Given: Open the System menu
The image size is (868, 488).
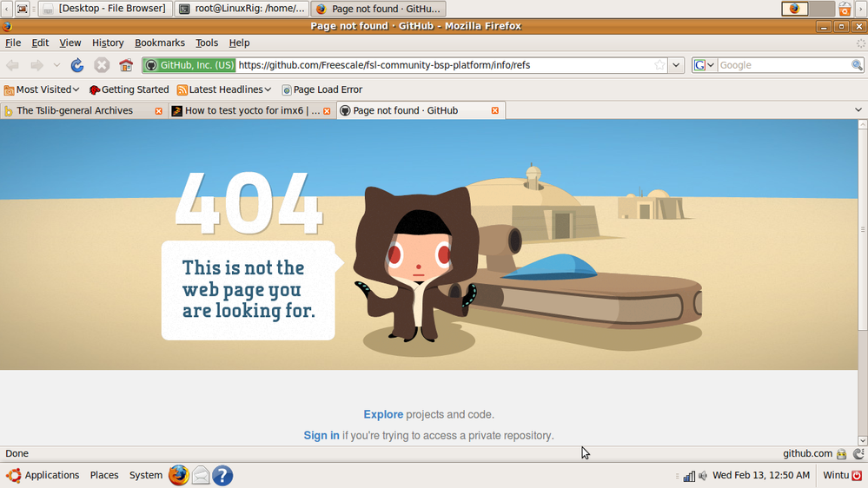Looking at the screenshot, I should [146, 475].
